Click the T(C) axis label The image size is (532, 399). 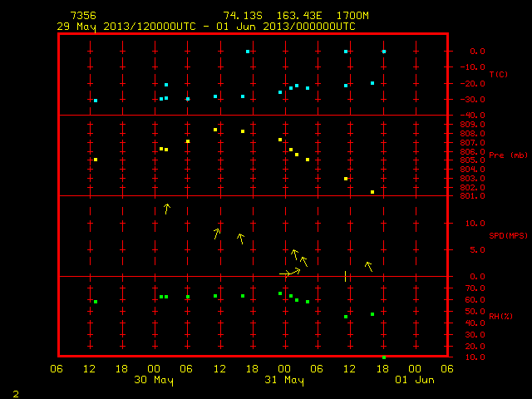499,74
